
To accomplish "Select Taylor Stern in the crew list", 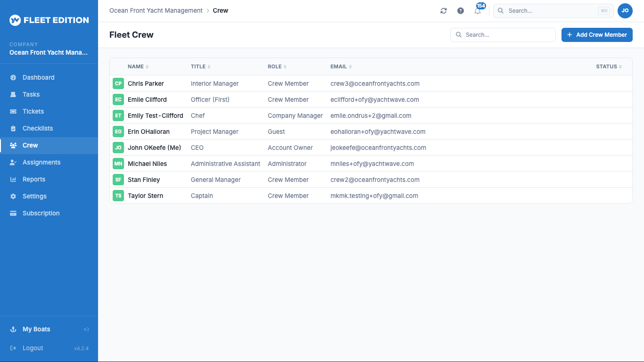I will pos(145,196).
